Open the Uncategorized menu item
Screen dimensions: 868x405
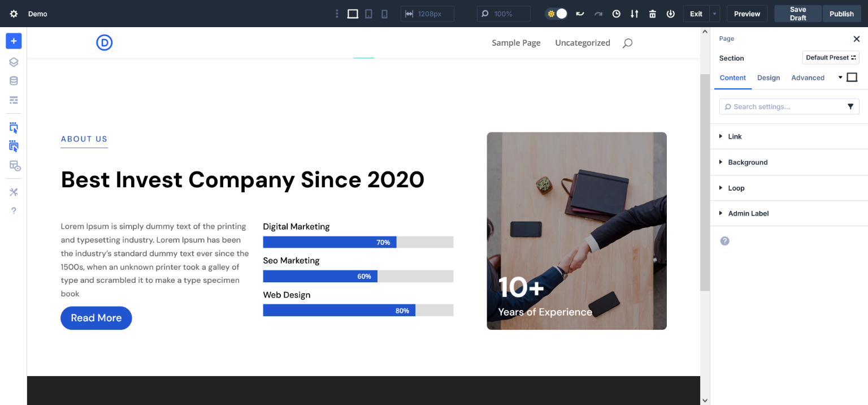coord(583,43)
